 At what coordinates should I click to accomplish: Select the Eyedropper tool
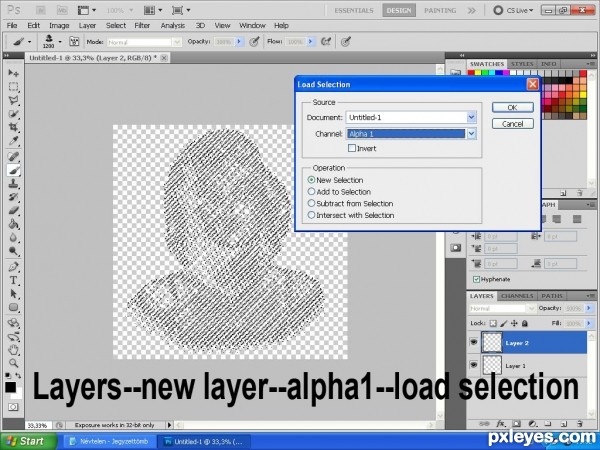(x=13, y=141)
